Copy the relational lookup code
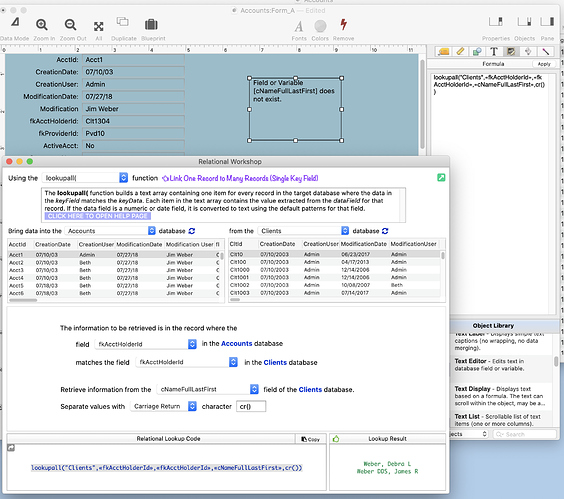This screenshot has width=564, height=499. click(310, 439)
